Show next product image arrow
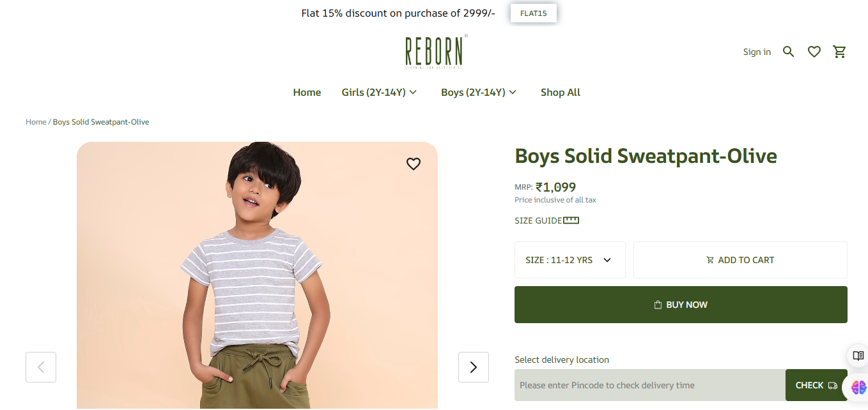This screenshot has width=868, height=410. click(474, 367)
